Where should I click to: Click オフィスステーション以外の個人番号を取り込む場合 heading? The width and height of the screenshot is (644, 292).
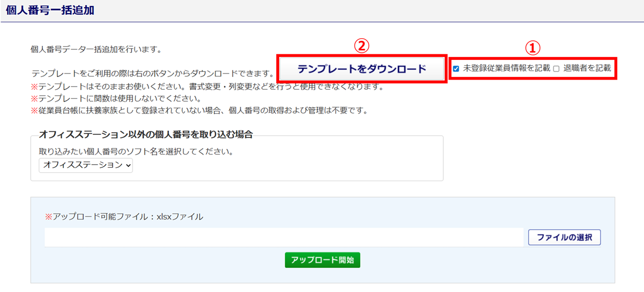click(146, 134)
